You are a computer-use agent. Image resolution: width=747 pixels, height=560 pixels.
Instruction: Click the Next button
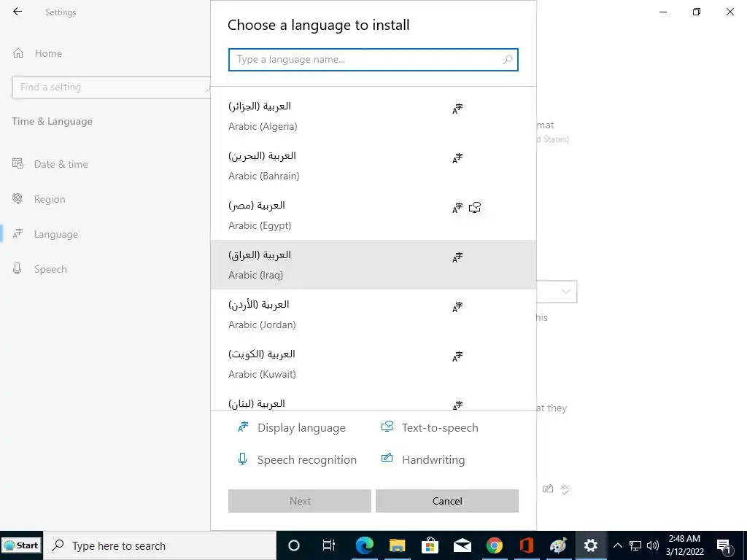[300, 501]
